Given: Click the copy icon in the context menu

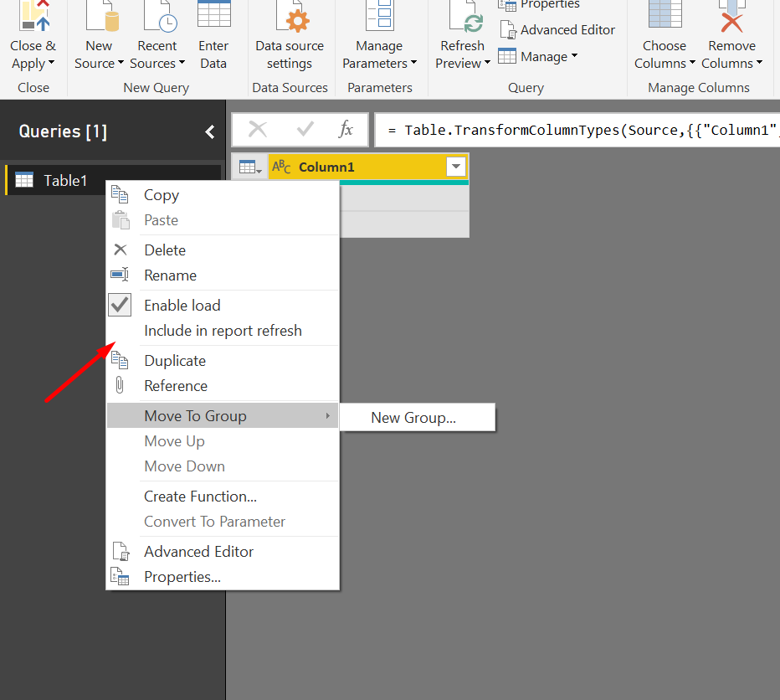Looking at the screenshot, I should 120,194.
